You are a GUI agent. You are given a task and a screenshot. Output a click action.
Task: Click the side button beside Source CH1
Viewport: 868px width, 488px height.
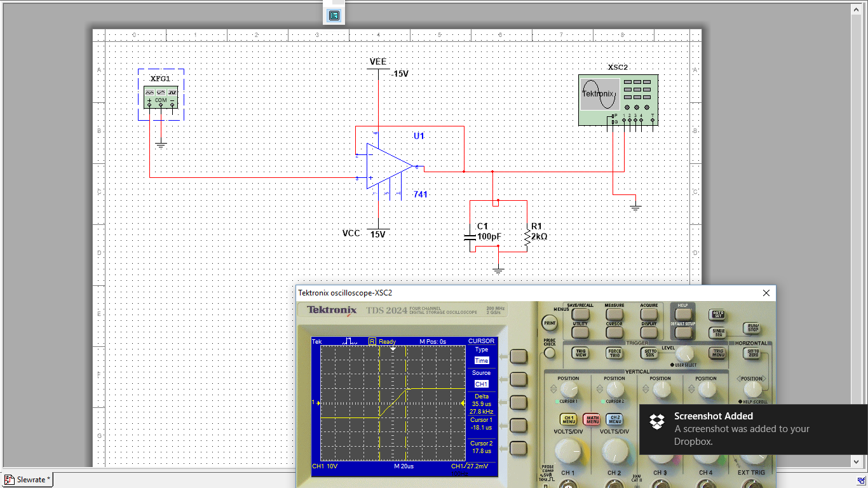[x=519, y=379]
